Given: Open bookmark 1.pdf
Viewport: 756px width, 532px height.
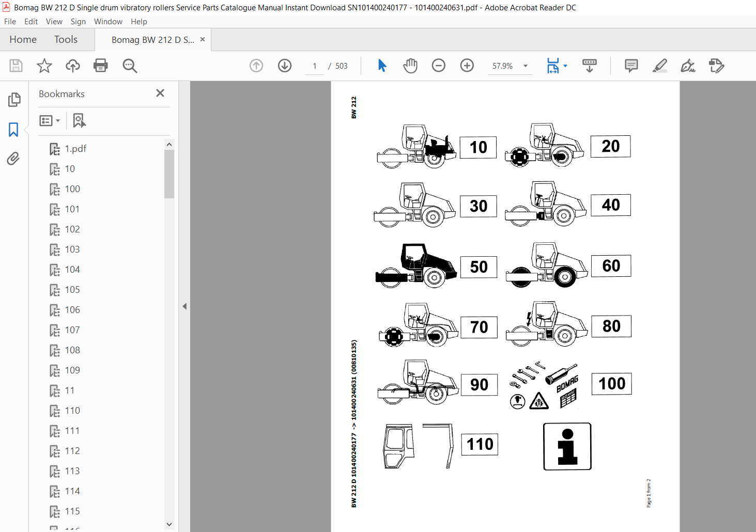Looking at the screenshot, I should [75, 149].
